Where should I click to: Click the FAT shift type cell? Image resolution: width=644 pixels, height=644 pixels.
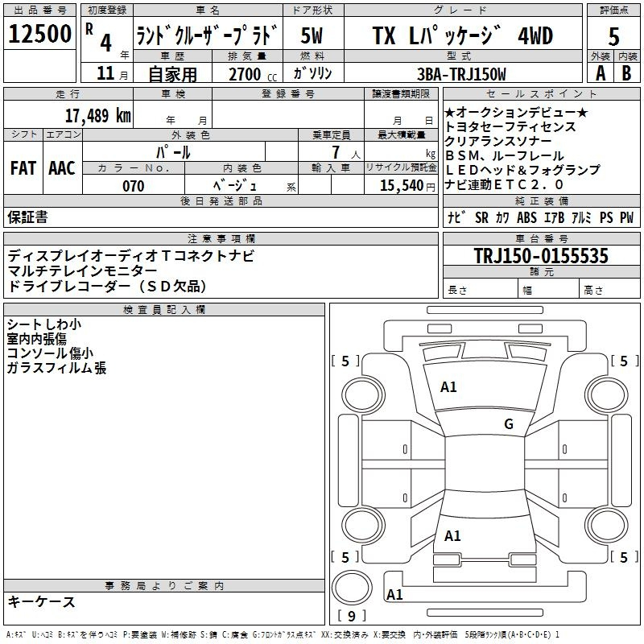click(x=23, y=168)
